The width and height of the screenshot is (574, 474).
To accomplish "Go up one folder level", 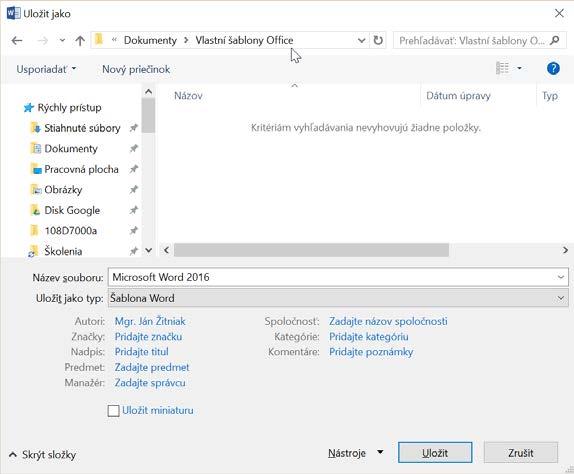I will point(80,40).
